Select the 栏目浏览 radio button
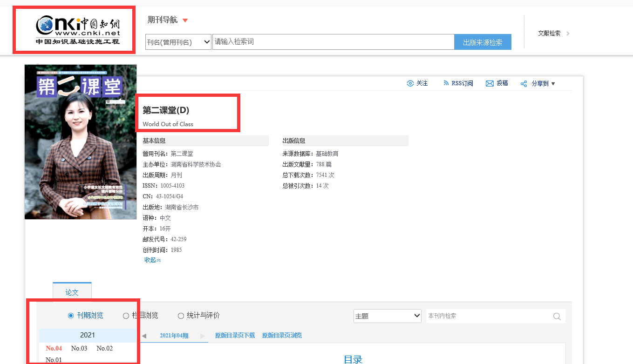The height and width of the screenshot is (364, 633). (126, 316)
